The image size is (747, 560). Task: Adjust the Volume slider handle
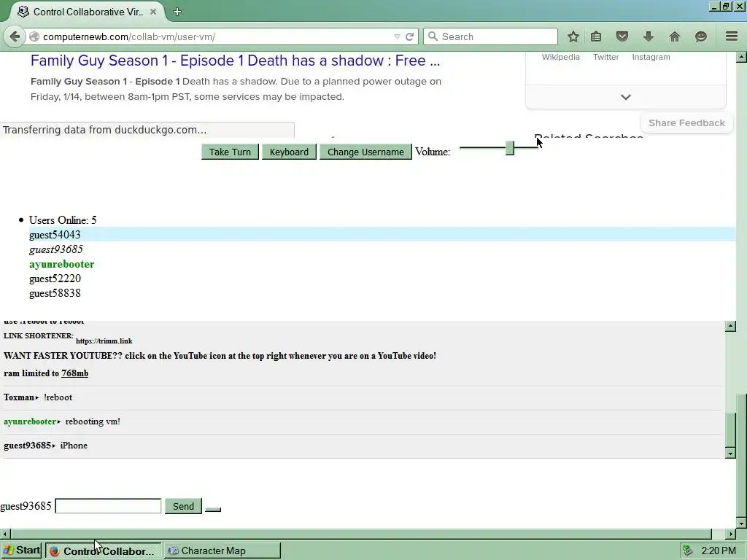(510, 148)
